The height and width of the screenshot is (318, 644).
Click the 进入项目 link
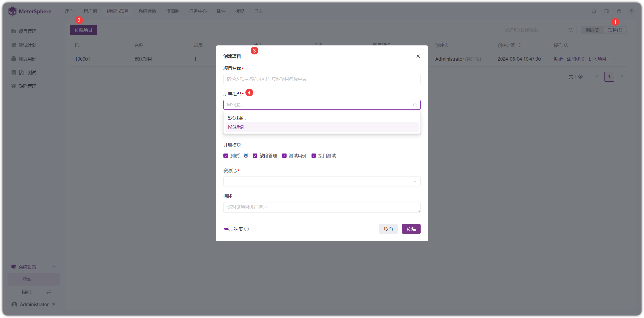tap(597, 59)
